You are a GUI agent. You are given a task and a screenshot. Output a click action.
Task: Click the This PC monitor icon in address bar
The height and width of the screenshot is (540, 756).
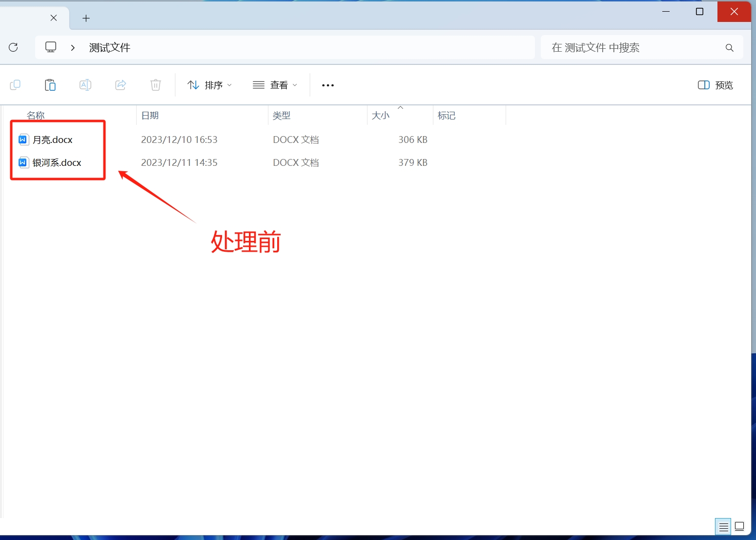[x=51, y=47]
